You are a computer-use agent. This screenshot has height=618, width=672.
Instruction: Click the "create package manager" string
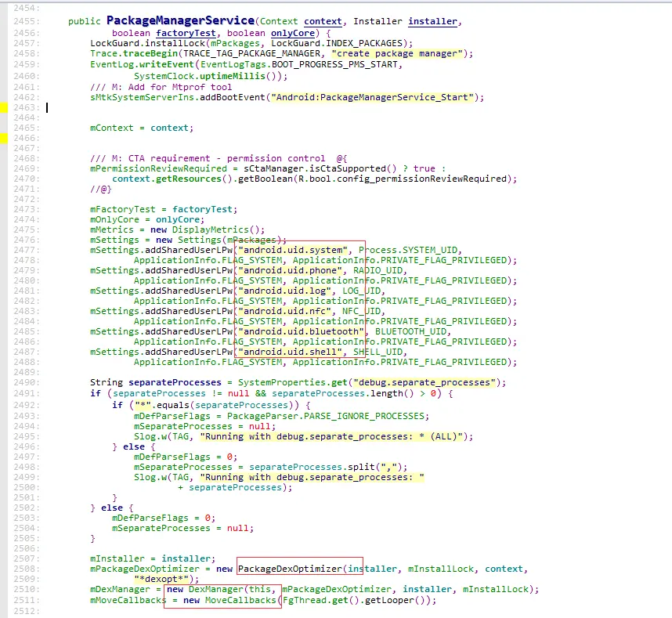pyautogui.click(x=397, y=53)
